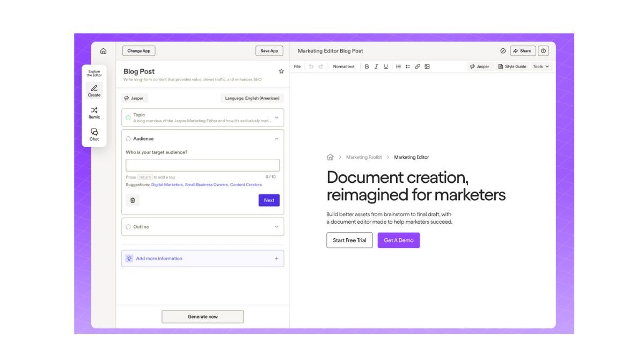644x362 pixels.
Task: Favorite the Blog Post app with star
Action: [281, 71]
